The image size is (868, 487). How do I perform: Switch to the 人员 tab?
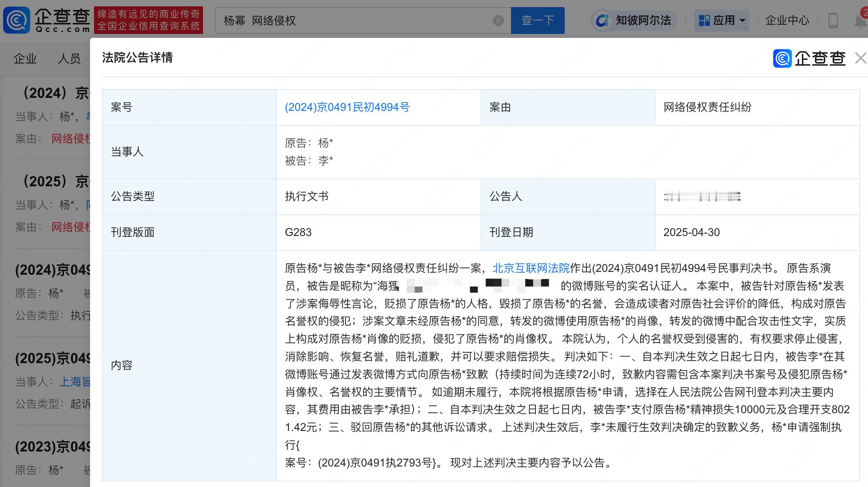click(69, 59)
